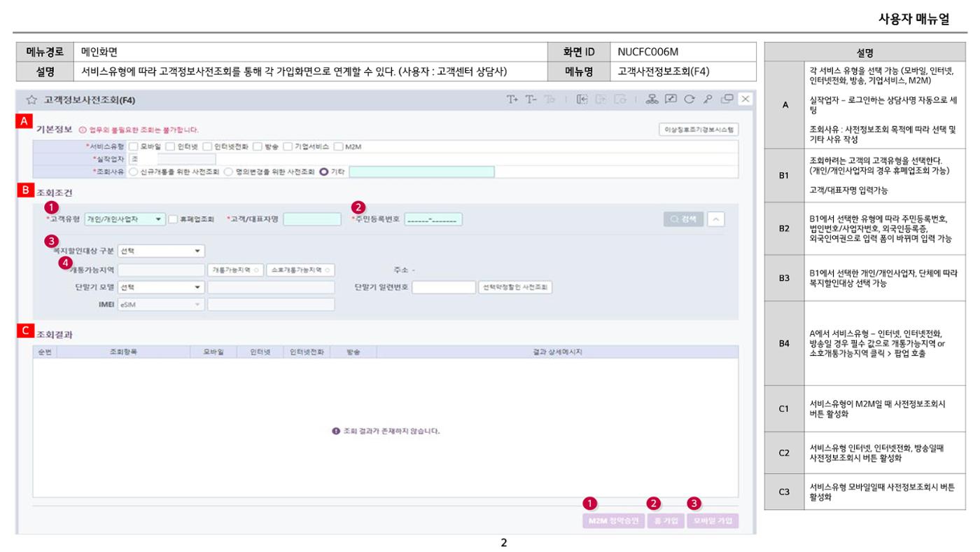The height and width of the screenshot is (552, 980).
Task: Select 신규개통을 위한 사전조회 radio option
Action: tap(133, 172)
